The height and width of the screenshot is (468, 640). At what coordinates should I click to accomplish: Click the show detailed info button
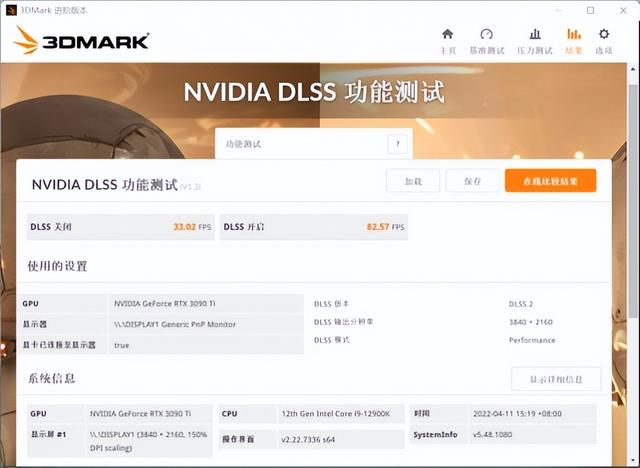556,379
